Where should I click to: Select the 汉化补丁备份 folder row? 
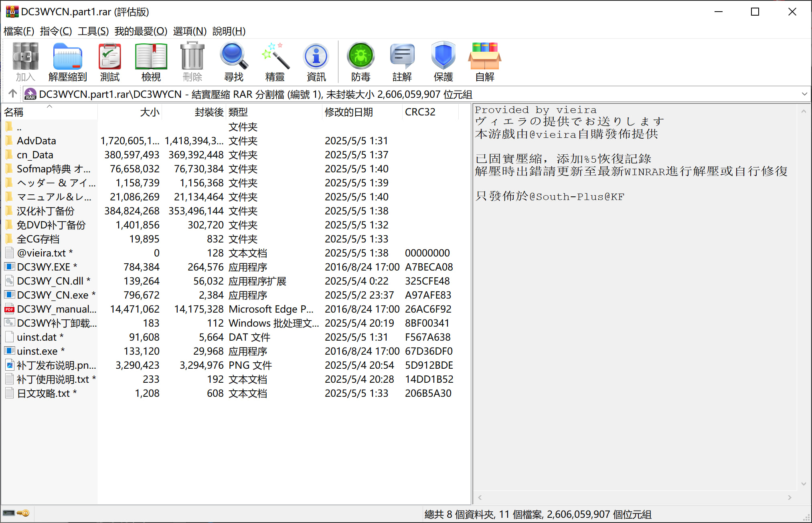230,211
